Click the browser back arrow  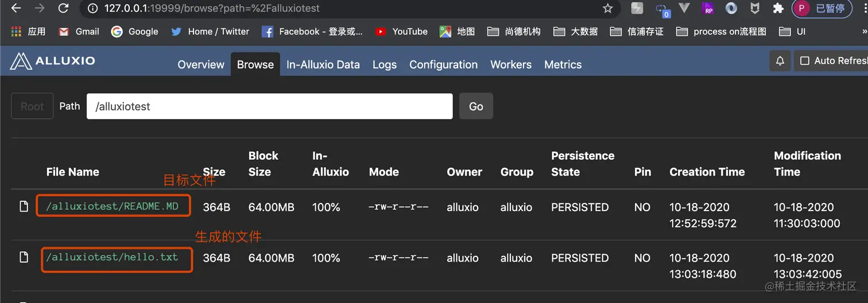pos(16,9)
